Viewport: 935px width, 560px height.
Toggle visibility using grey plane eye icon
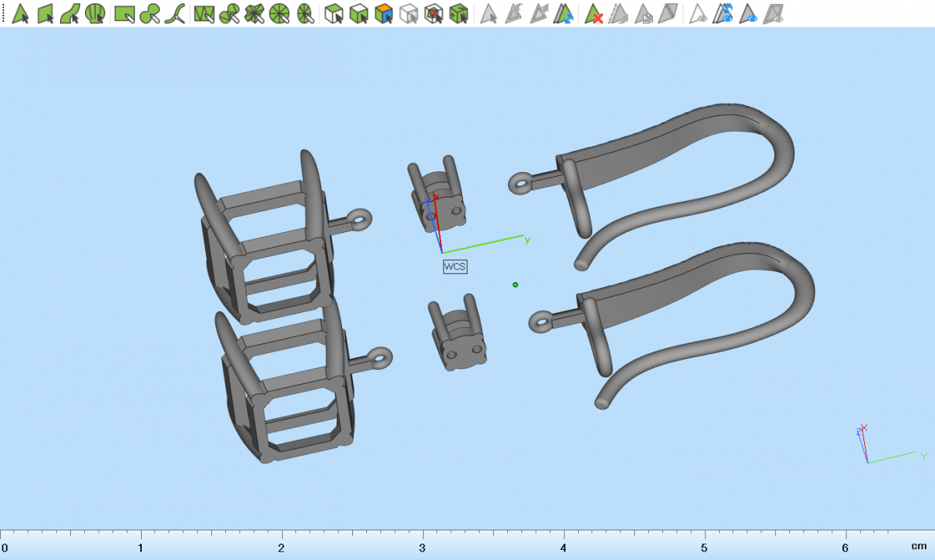[773, 13]
